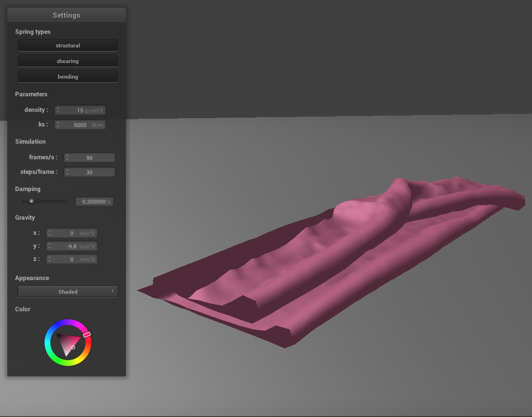
Task: Pick a shade inside the color triangle
Action: 69,344
